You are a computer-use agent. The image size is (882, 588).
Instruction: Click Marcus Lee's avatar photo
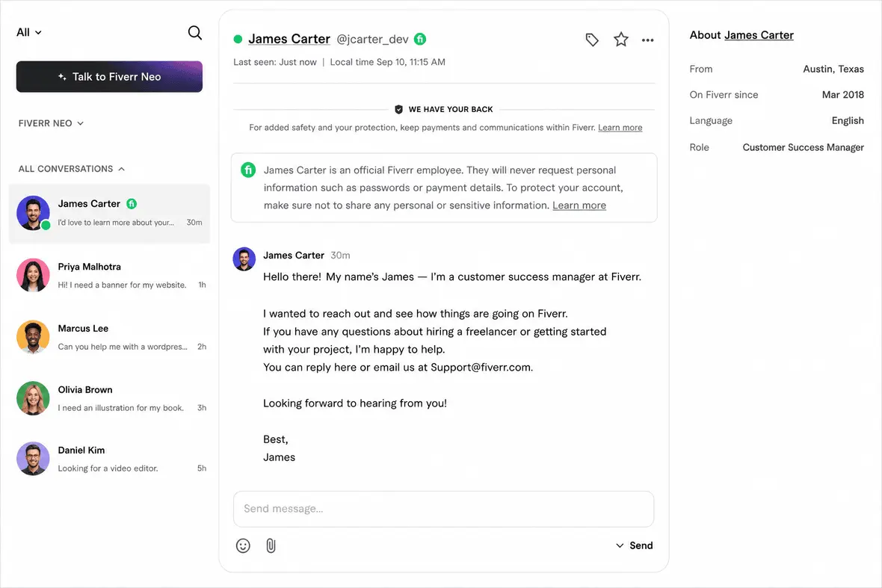coord(33,337)
